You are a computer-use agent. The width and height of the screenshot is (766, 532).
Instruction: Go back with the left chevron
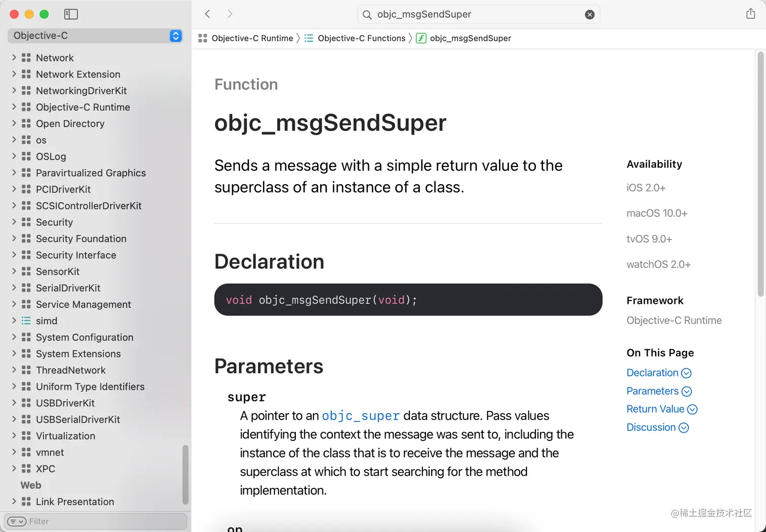pyautogui.click(x=207, y=14)
